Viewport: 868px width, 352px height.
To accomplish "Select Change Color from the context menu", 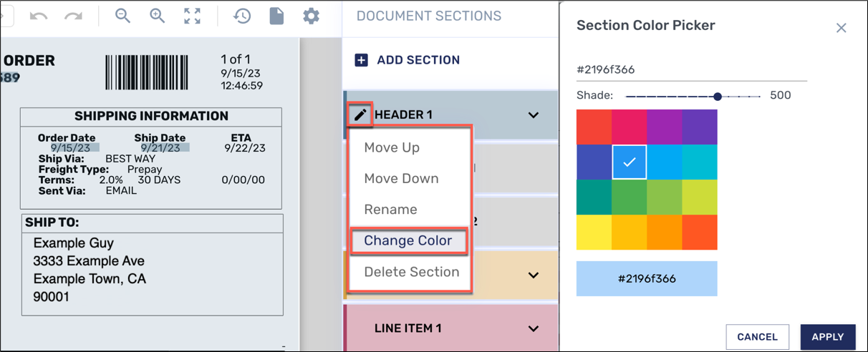I will point(408,241).
